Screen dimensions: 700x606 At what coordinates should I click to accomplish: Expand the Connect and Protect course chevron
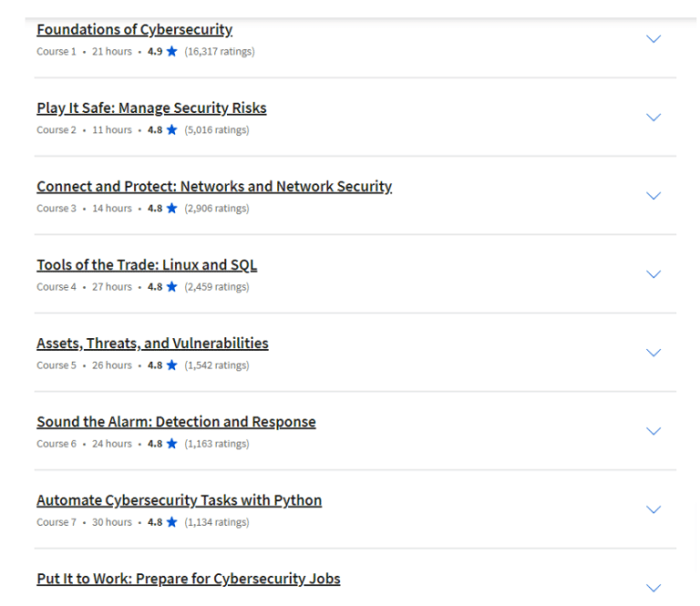click(653, 196)
